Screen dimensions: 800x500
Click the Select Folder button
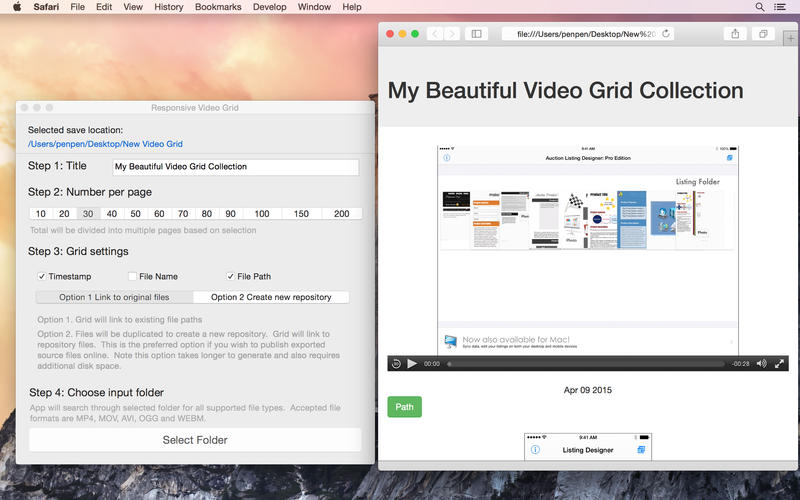(195, 440)
